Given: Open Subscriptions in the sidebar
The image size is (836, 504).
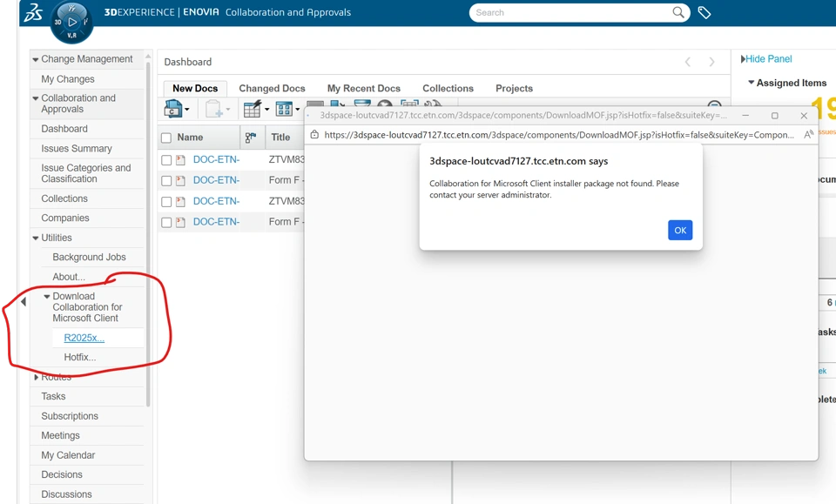Looking at the screenshot, I should point(70,416).
